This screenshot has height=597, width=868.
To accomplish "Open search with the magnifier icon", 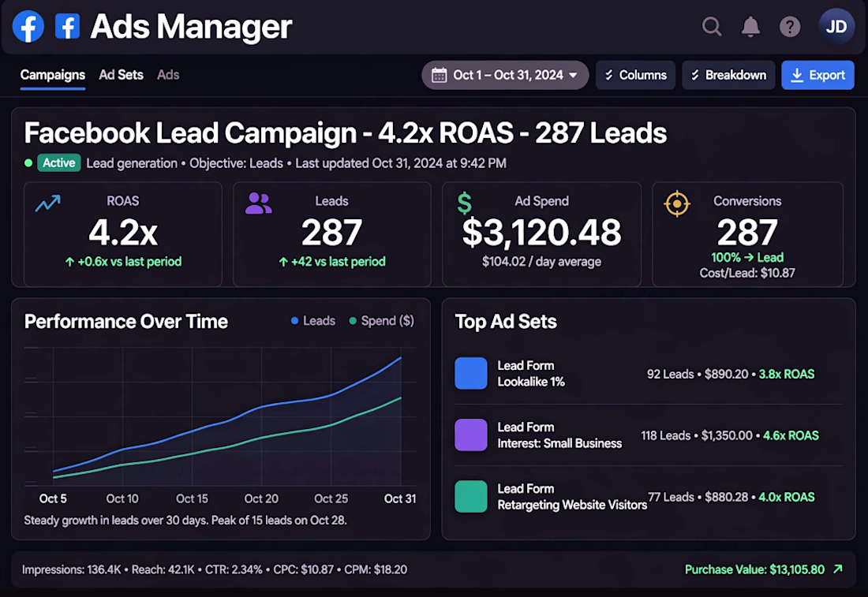I will (712, 26).
